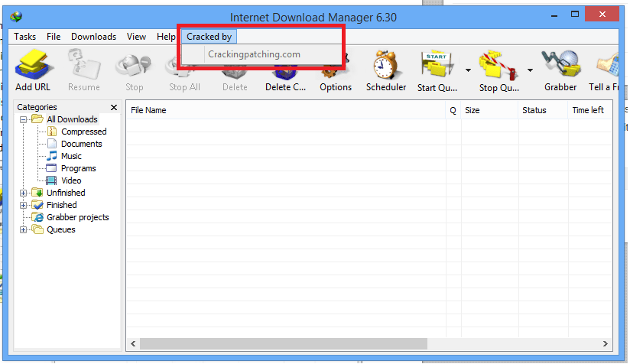The image size is (630, 364).
Task: Sort by the Time left column header
Action: click(x=589, y=110)
